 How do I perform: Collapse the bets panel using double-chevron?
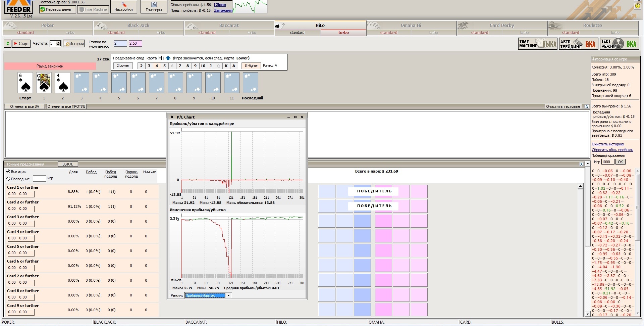[x=587, y=106]
